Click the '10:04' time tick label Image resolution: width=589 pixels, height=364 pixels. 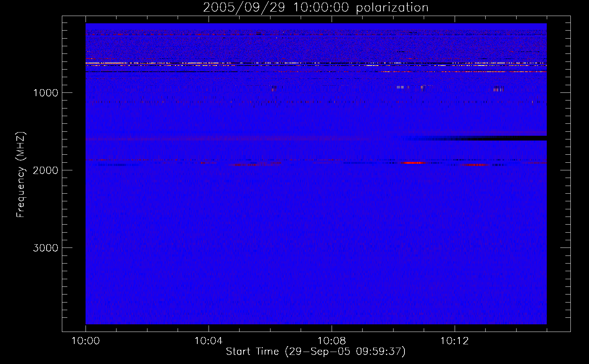point(209,341)
